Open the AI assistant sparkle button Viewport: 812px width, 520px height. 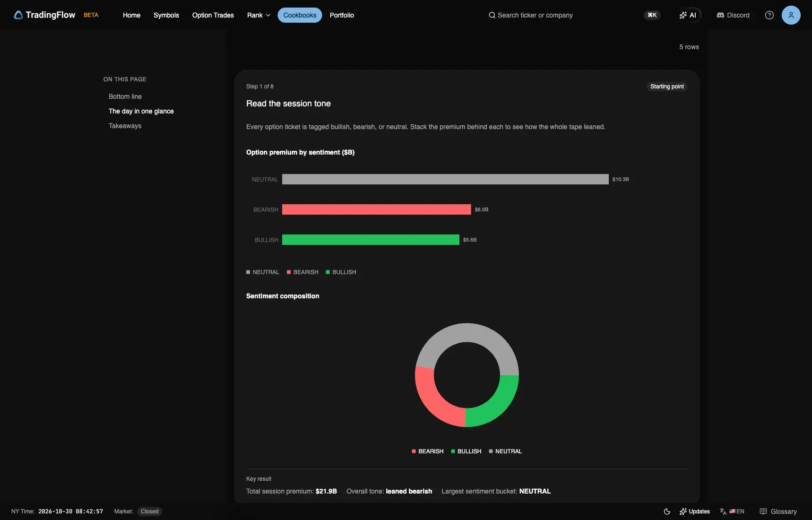[688, 15]
